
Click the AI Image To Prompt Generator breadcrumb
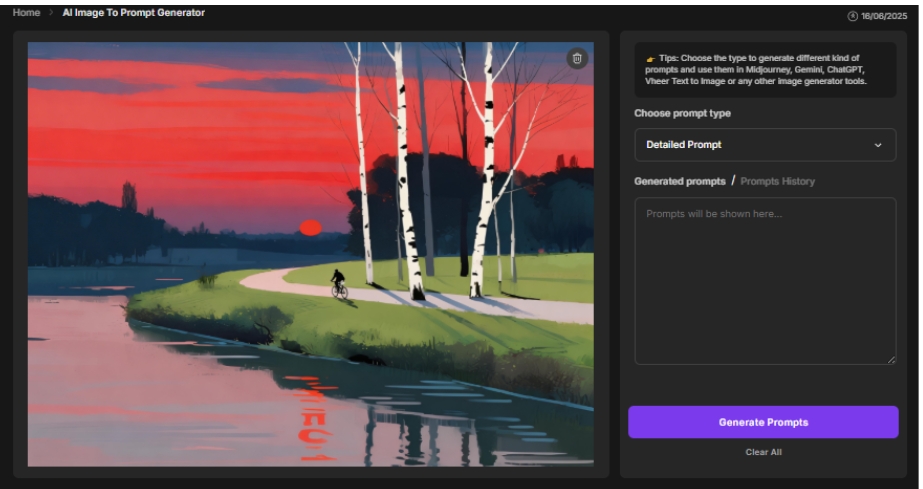point(133,13)
